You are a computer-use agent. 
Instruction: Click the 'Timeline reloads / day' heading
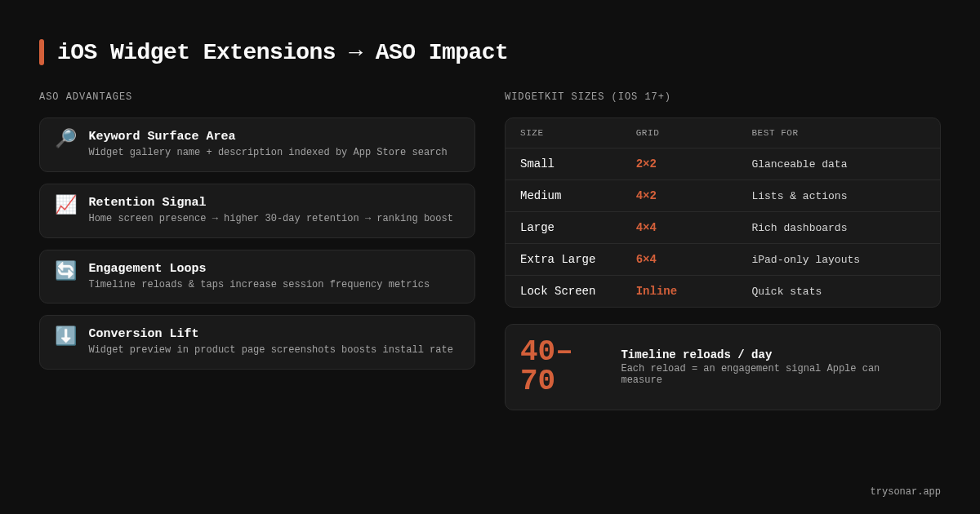tap(696, 355)
